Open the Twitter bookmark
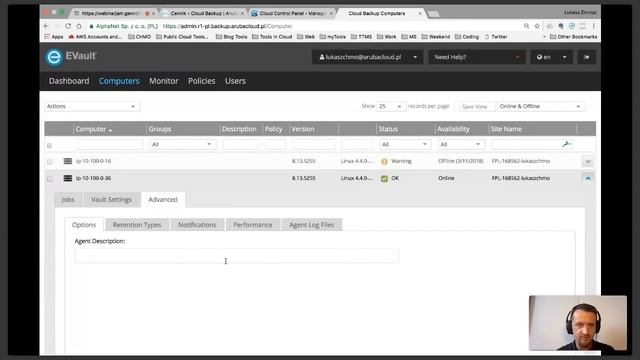Image resolution: width=640 pixels, height=360 pixels. 496,37
